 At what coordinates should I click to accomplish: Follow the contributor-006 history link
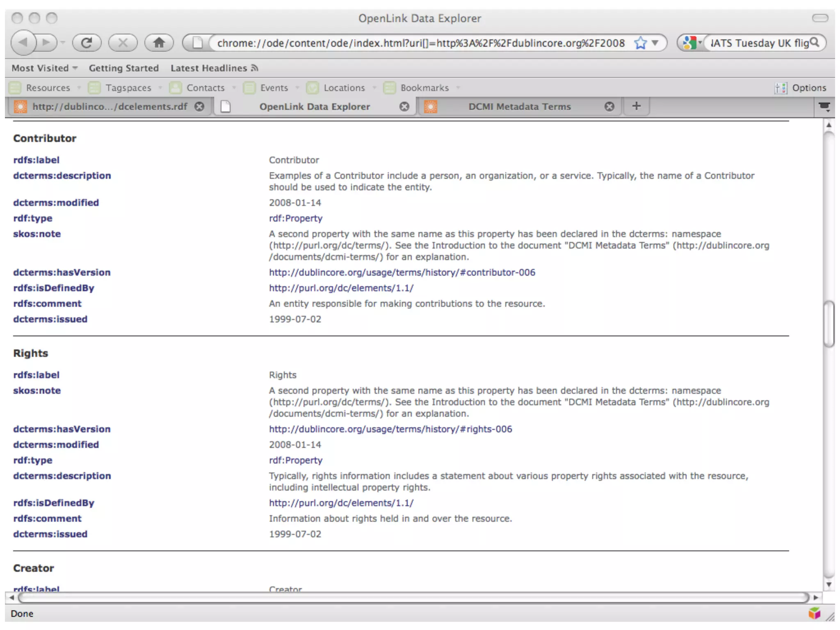(402, 272)
